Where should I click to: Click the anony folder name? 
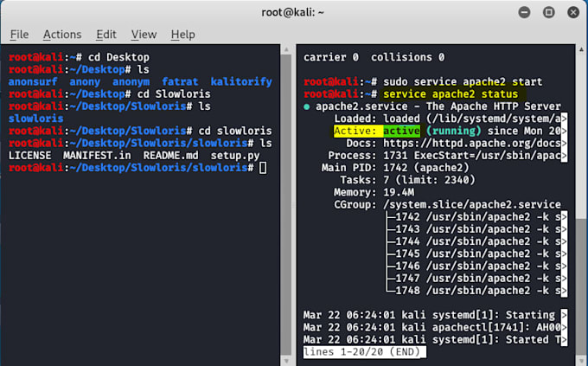85,82
